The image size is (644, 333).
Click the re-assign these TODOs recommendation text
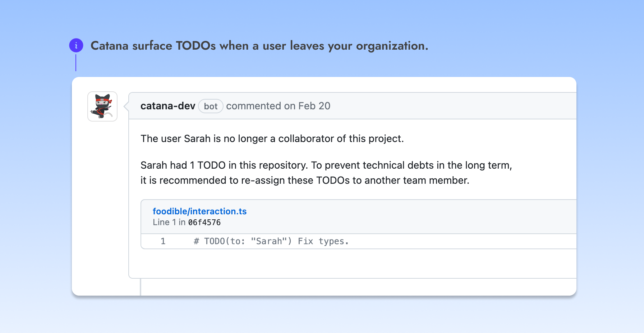pyautogui.click(x=305, y=180)
